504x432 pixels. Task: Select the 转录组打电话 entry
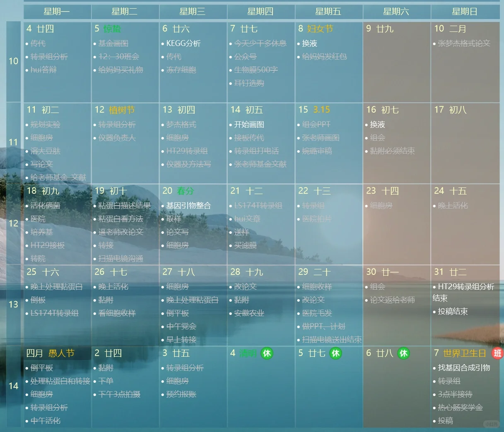pyautogui.click(x=257, y=151)
